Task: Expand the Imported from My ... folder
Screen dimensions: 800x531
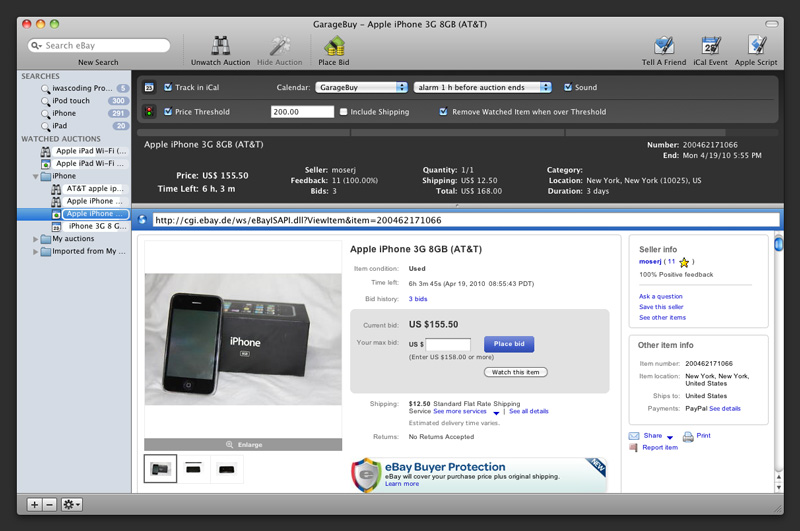Action: click(36, 251)
